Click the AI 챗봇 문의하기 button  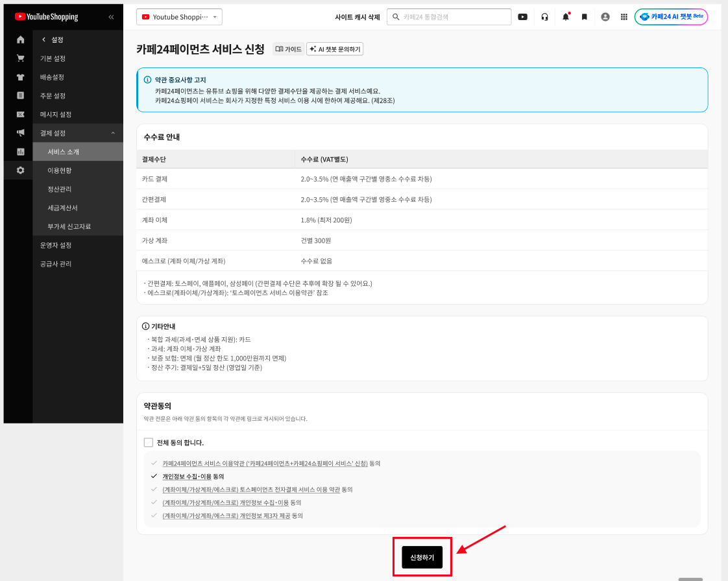335,49
